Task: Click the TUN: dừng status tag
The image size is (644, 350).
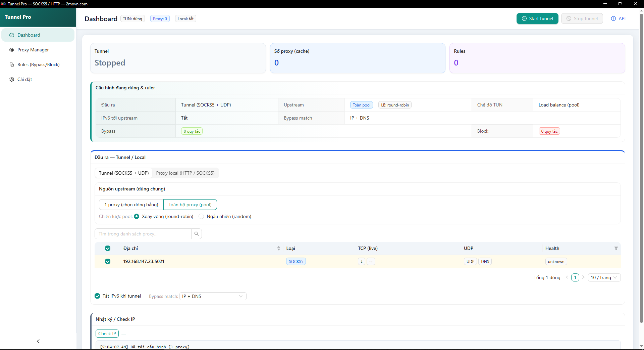Action: 132,19
